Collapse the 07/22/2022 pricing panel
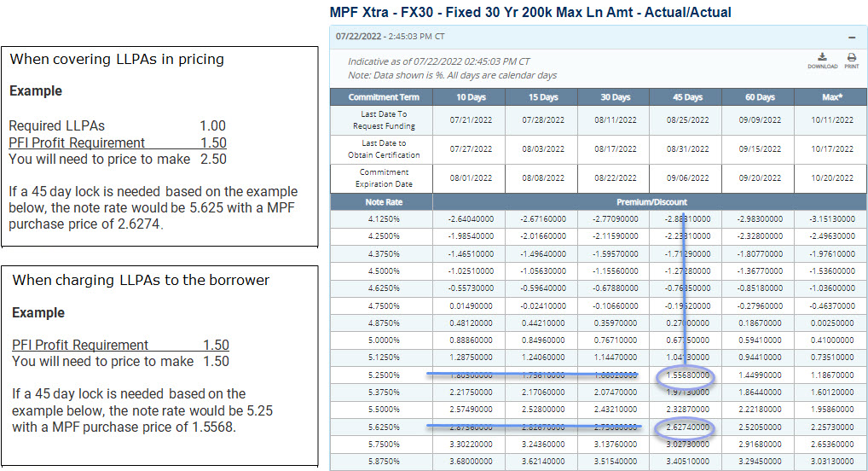Viewport: 868px width, 471px height. [x=852, y=38]
